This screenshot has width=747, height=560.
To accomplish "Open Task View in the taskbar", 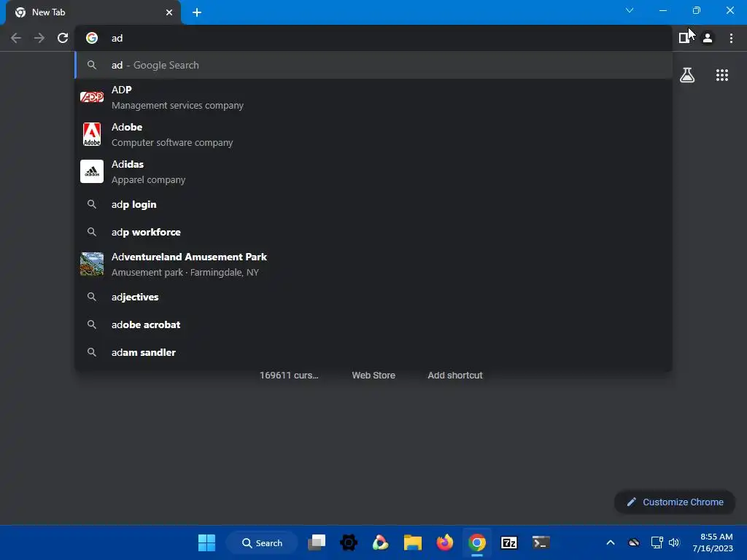I will point(317,542).
